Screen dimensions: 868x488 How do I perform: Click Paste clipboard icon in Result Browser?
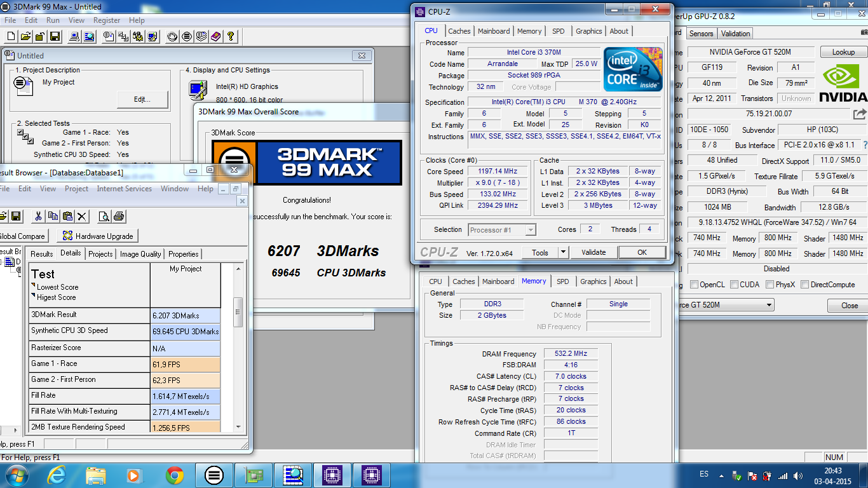[x=68, y=216]
